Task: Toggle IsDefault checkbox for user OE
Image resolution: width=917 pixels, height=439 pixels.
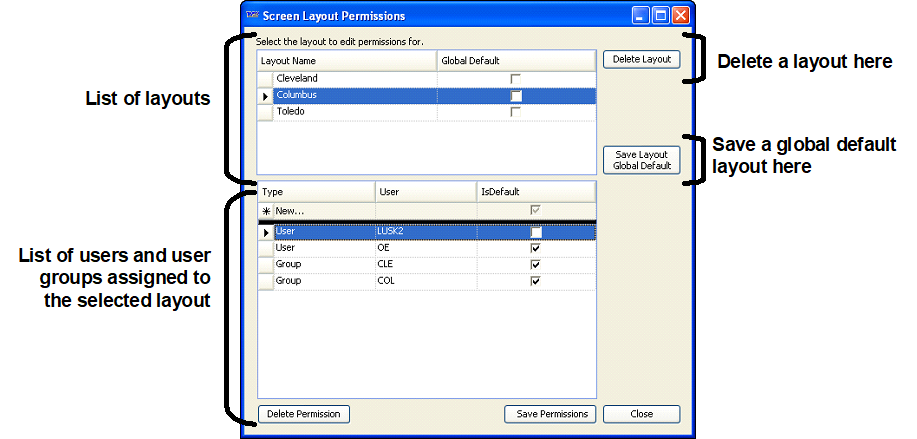Action: coord(536,248)
